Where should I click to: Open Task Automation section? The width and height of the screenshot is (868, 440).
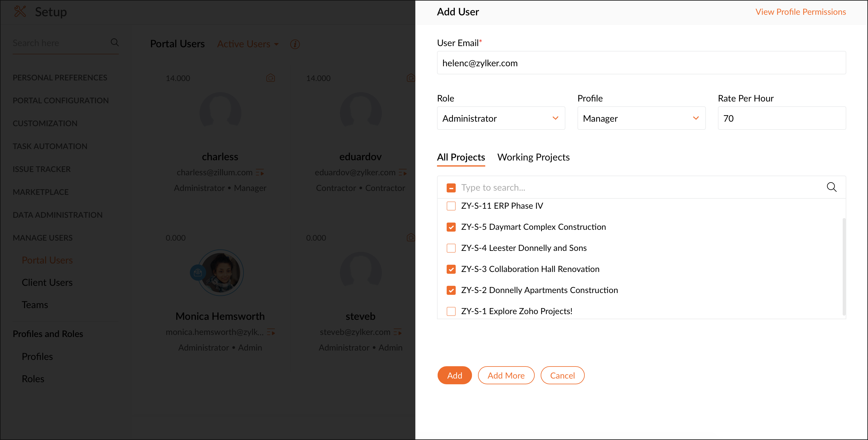pyautogui.click(x=50, y=146)
